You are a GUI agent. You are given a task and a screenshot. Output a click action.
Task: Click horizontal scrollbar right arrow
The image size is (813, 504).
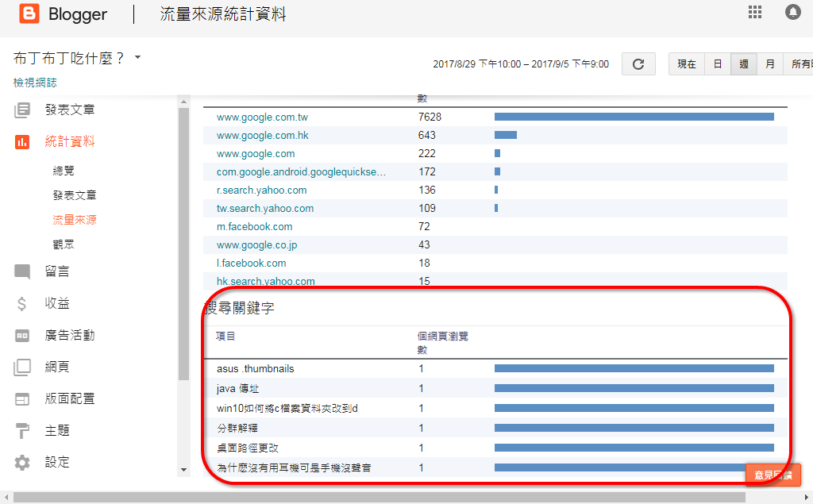(x=807, y=498)
